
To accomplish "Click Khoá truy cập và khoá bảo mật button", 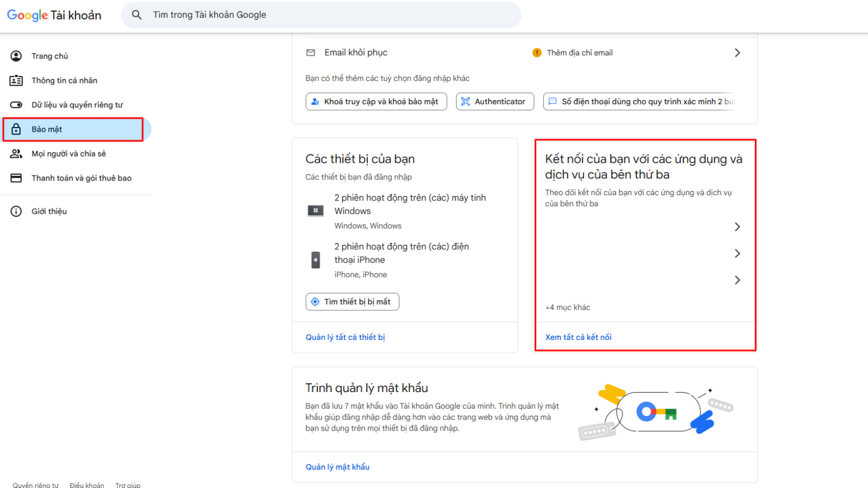I will [376, 101].
